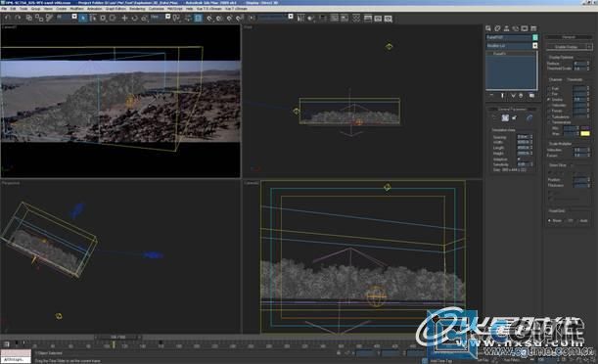Enable the Fire channel checkbox
Image resolution: width=598 pixels, height=364 pixels.
point(550,93)
